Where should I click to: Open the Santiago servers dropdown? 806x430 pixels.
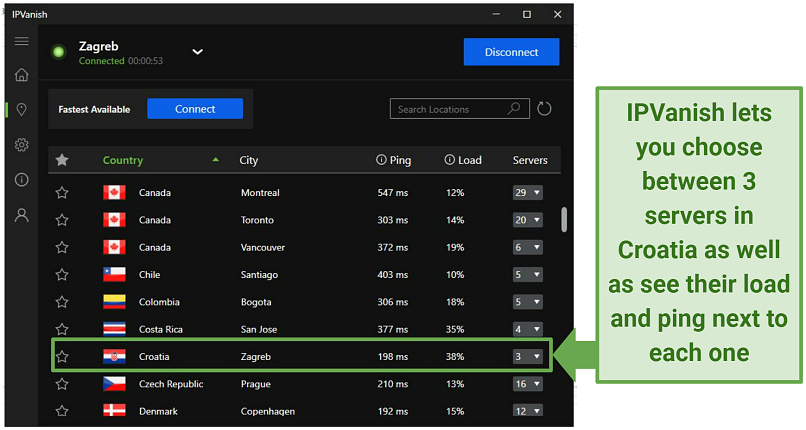point(527,274)
